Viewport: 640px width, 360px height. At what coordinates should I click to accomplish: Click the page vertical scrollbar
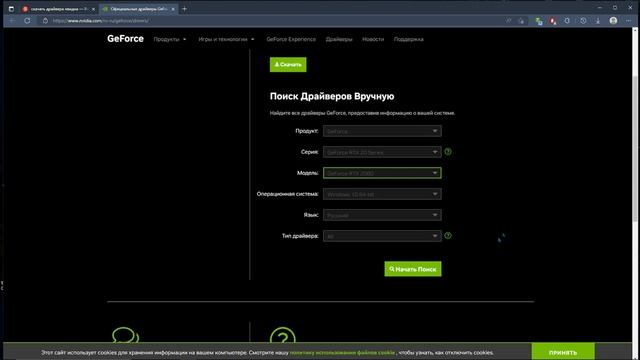pyautogui.click(x=635, y=149)
